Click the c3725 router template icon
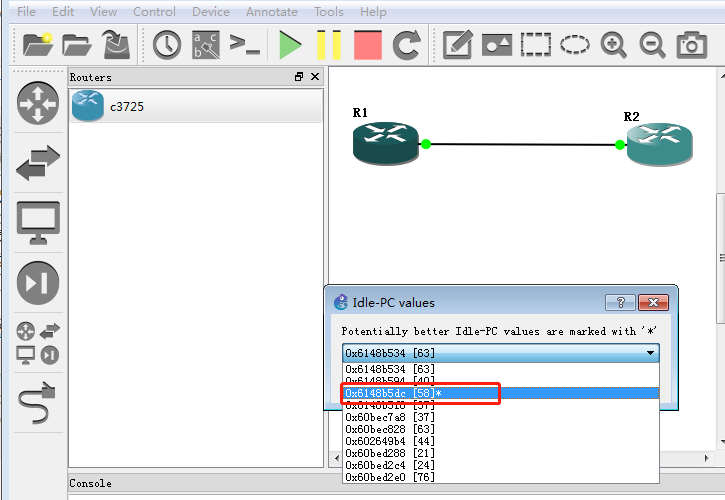This screenshot has height=500, width=725. pos(88,106)
